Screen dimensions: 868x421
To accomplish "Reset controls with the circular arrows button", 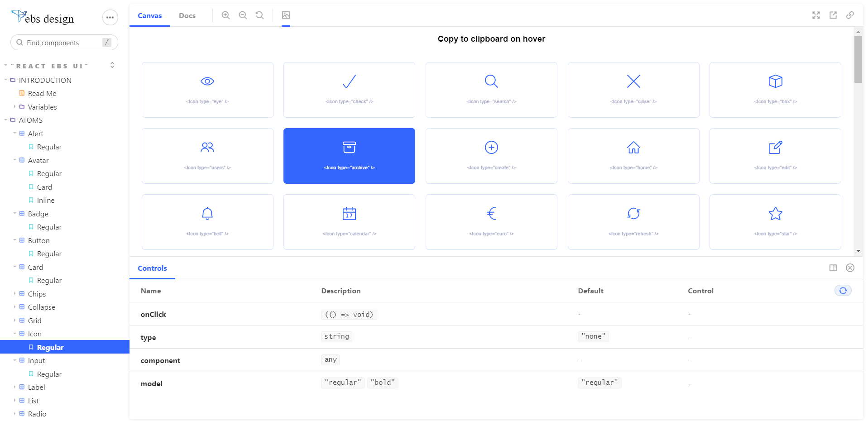I will pos(843,291).
